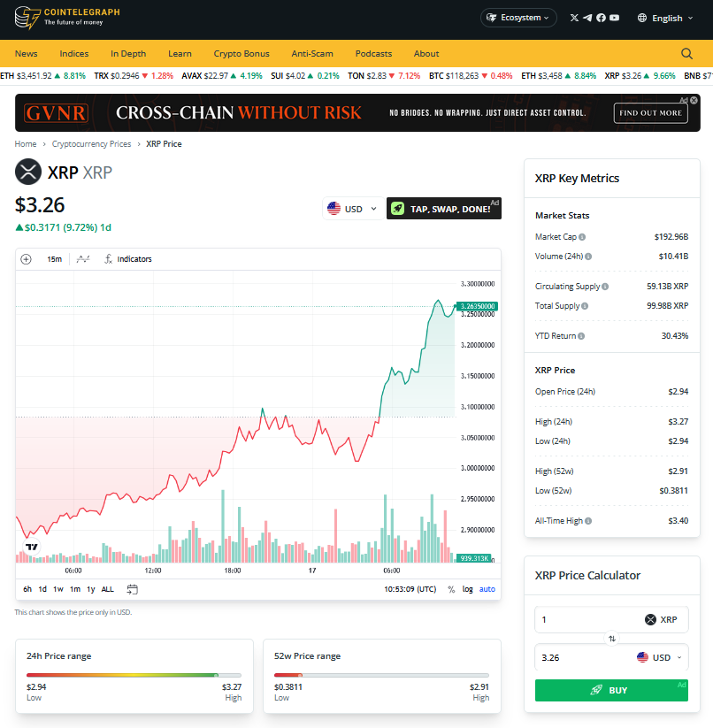Viewport: 713px width, 728px height.
Task: Open the go-to-date calendar icon
Action: coord(133,589)
